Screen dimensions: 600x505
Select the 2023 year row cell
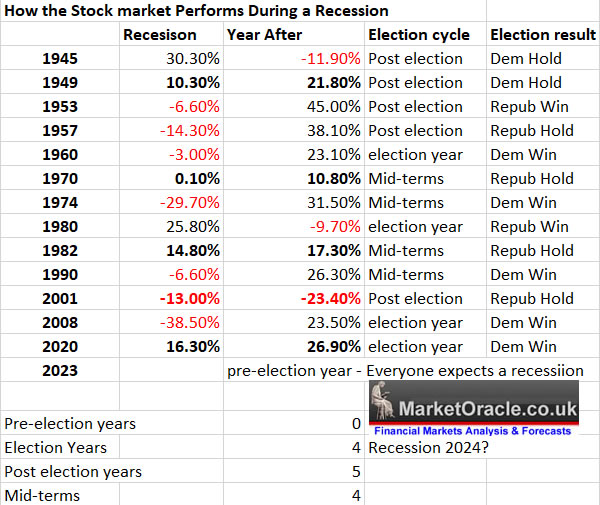click(x=62, y=371)
